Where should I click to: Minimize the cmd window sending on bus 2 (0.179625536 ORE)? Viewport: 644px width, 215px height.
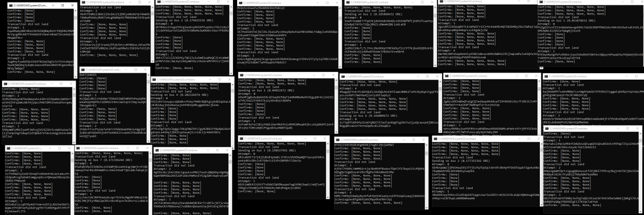point(209,2)
